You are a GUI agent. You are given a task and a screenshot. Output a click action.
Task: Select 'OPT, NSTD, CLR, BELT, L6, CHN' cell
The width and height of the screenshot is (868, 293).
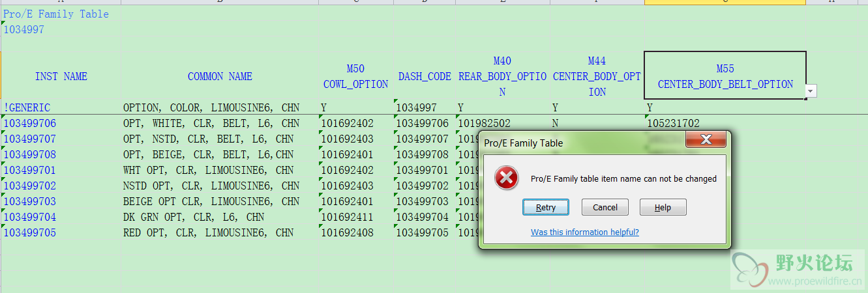220,139
